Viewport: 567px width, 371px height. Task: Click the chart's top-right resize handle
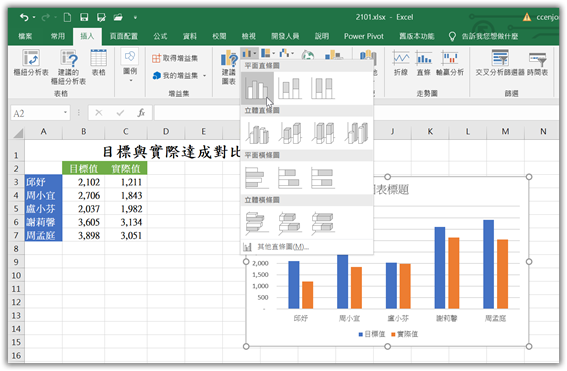pyautogui.click(x=529, y=177)
